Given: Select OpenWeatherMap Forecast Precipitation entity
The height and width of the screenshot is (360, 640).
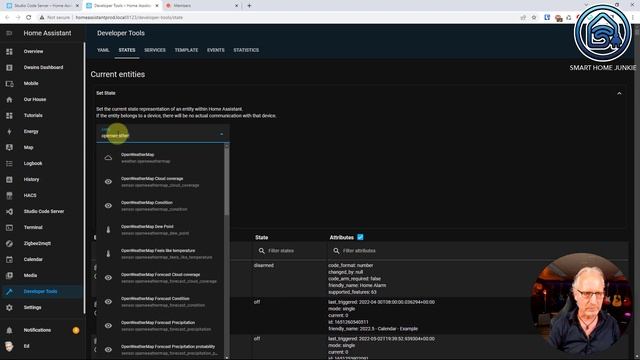Looking at the screenshot, I should point(160,326).
